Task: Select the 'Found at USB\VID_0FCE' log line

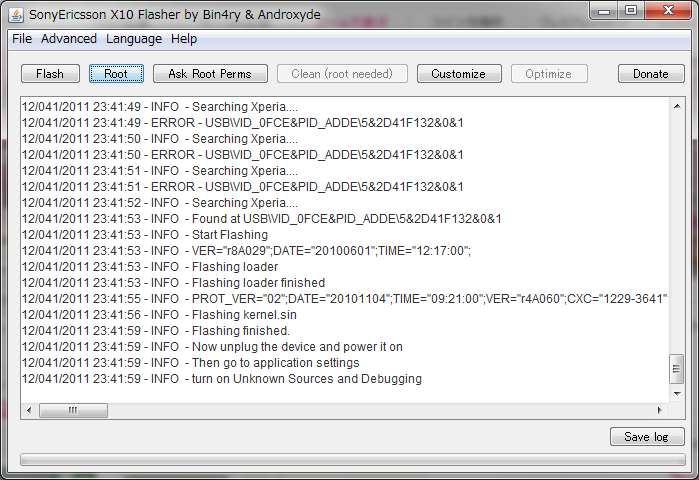Action: pos(262,219)
